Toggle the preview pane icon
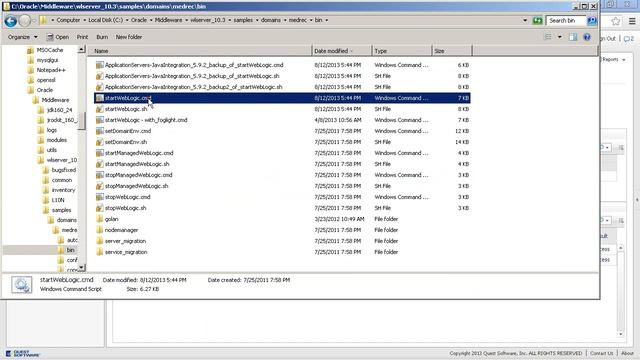 (x=573, y=37)
